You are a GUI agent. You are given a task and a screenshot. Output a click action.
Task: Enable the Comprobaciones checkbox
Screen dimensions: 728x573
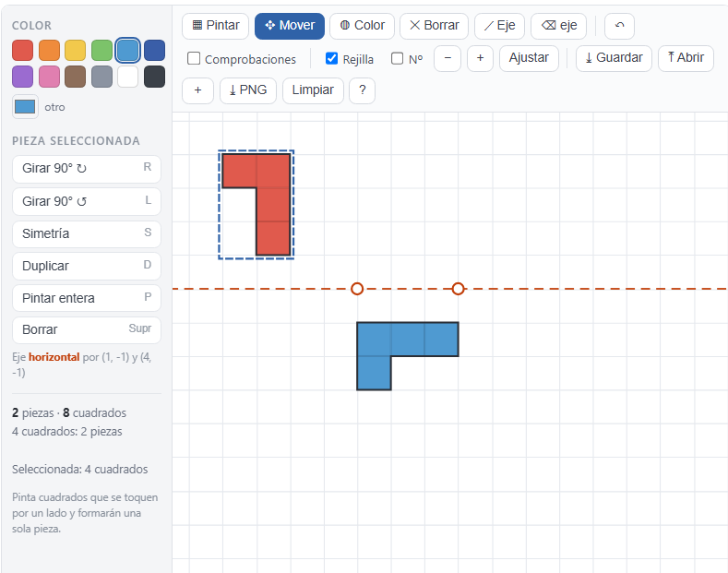(x=194, y=58)
